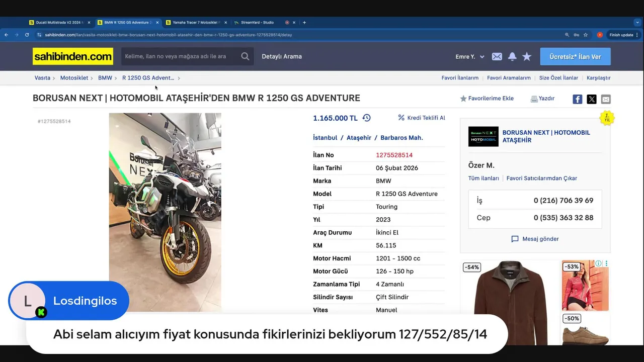Click Yazdır print link
The height and width of the screenshot is (362, 644).
pyautogui.click(x=542, y=99)
